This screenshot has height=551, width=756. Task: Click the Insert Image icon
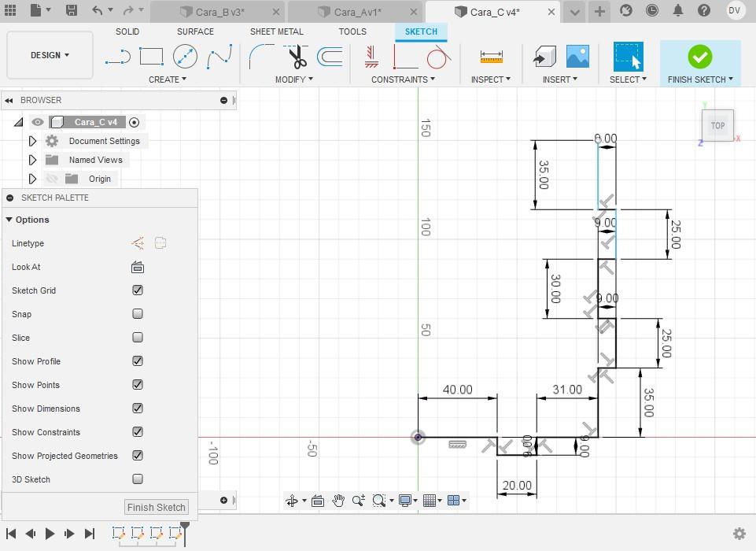tap(577, 57)
